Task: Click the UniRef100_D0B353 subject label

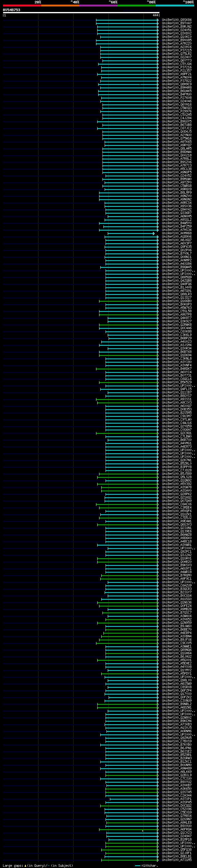Action: pos(176,410)
